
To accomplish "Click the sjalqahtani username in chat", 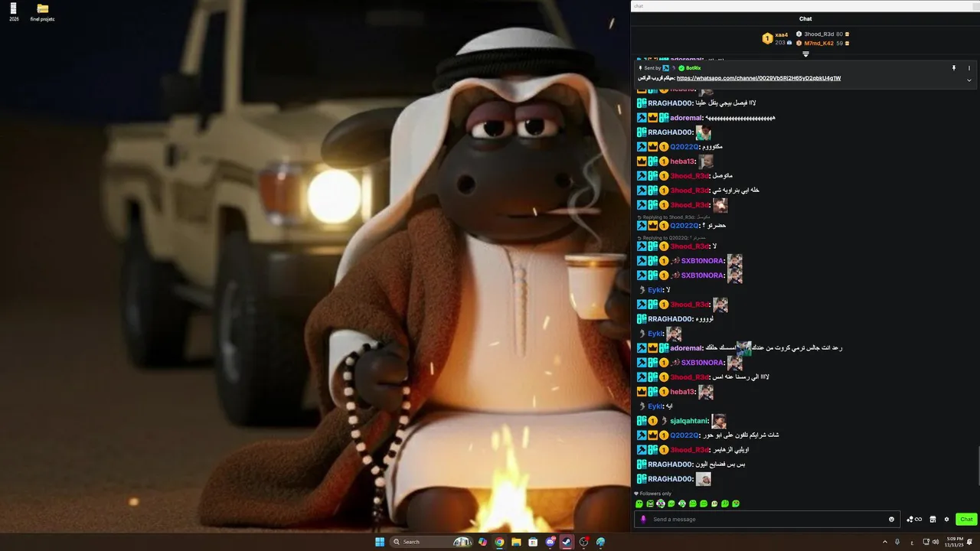I will tap(689, 421).
